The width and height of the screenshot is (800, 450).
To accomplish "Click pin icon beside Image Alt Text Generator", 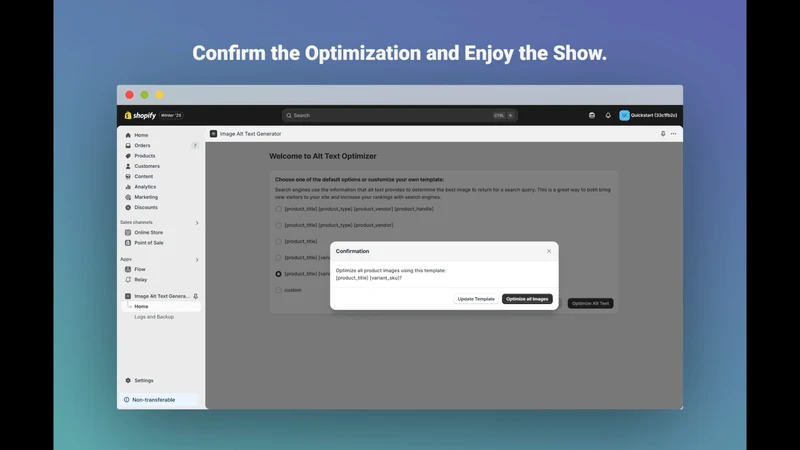I will tap(195, 296).
